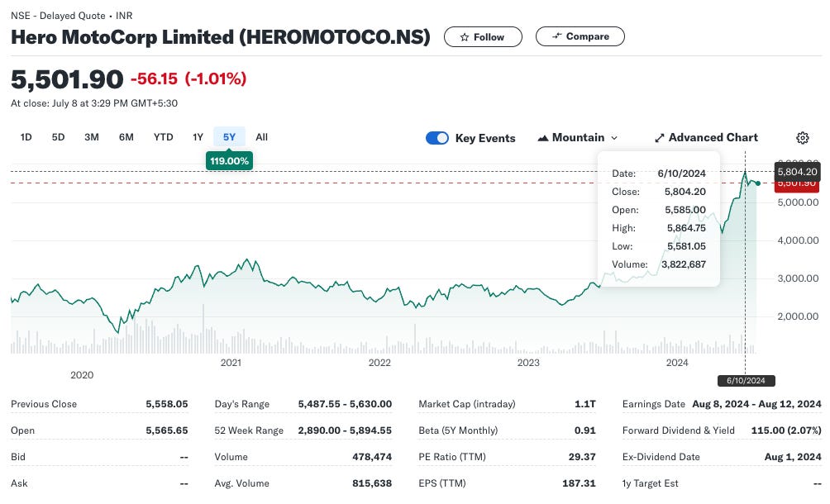Click the 5,804.20 price label on axis
This screenshot has height=504, width=830.
(x=797, y=172)
